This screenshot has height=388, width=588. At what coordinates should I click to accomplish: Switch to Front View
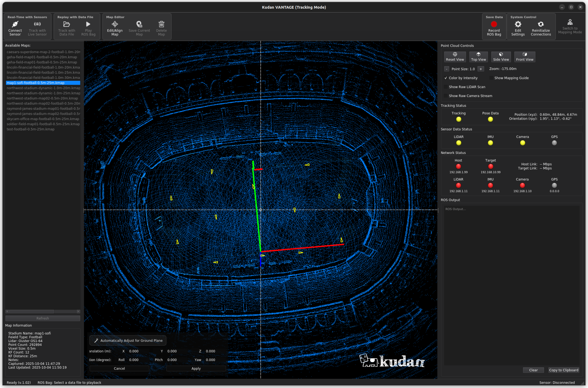point(525,57)
